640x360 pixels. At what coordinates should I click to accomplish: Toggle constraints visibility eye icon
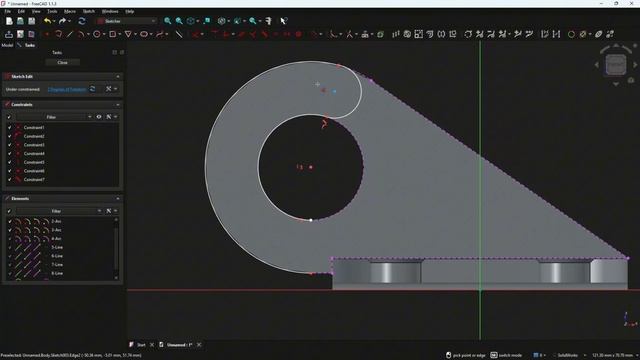[x=99, y=117]
